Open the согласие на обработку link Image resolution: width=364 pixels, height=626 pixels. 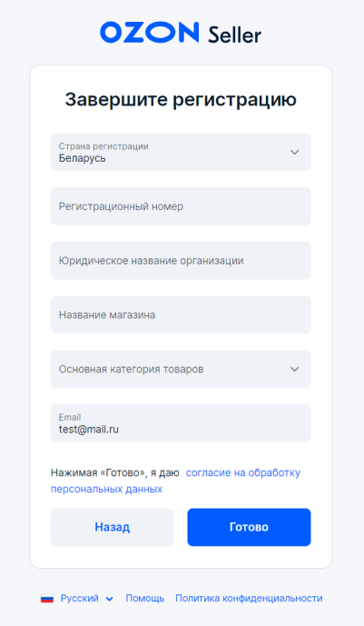tap(243, 472)
